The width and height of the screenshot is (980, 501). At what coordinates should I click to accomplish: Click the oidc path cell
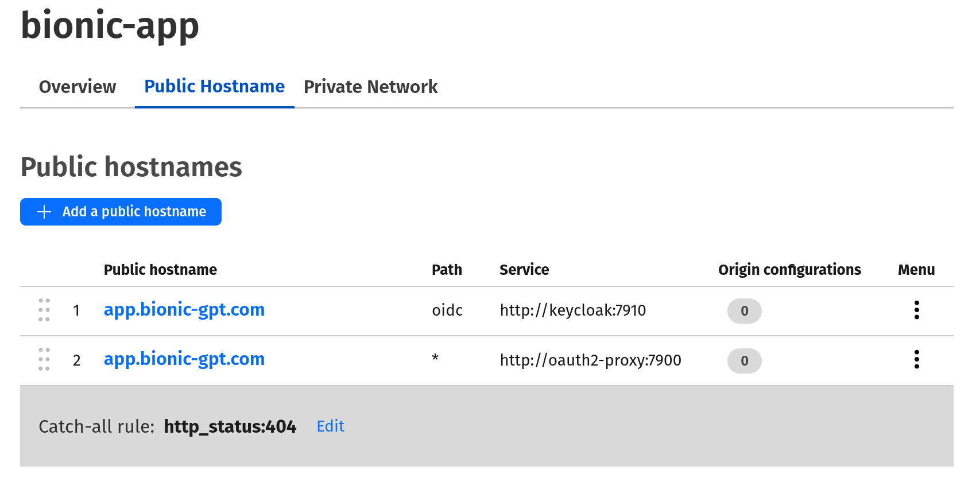point(447,310)
